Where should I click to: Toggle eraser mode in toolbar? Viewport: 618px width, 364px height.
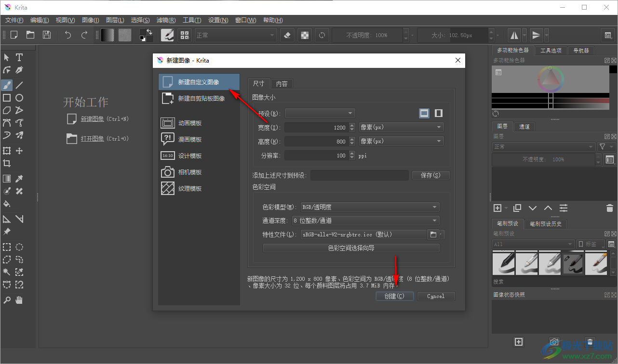[287, 35]
